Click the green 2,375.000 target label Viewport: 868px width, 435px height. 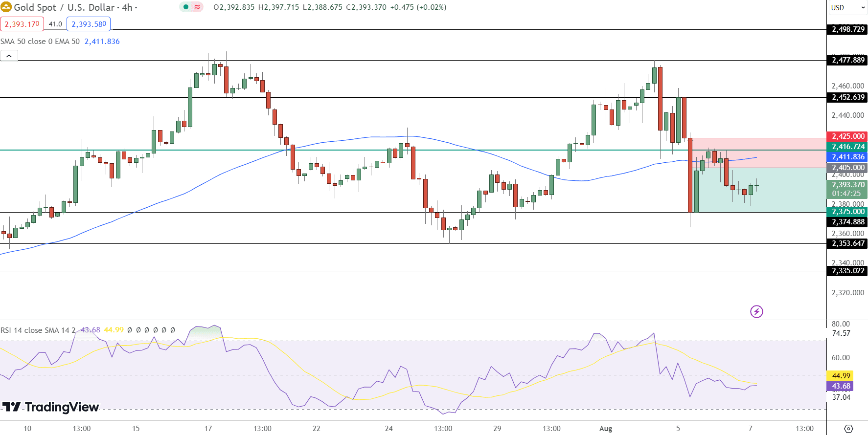point(848,212)
